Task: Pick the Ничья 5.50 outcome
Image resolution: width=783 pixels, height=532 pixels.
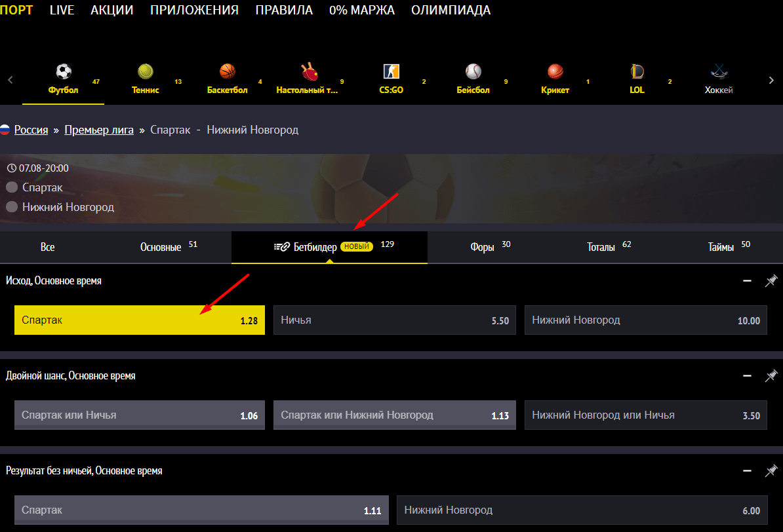Action: [x=395, y=320]
